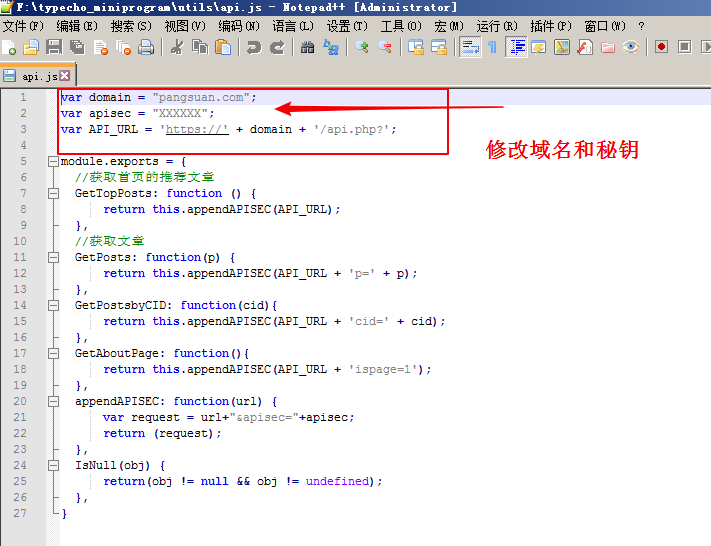
Task: Open the 文件(F) menu
Action: (x=24, y=25)
